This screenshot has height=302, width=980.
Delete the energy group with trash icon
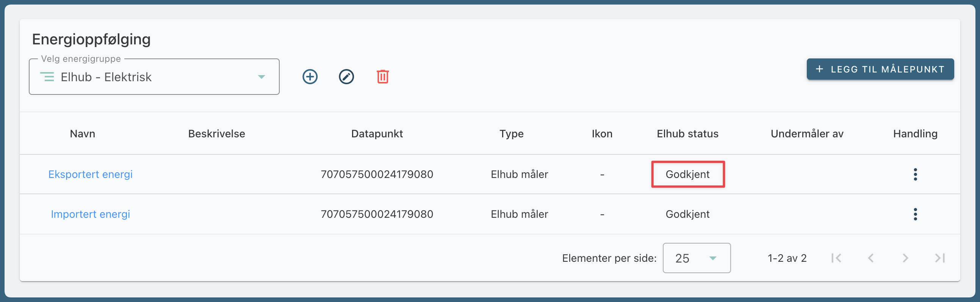click(382, 77)
